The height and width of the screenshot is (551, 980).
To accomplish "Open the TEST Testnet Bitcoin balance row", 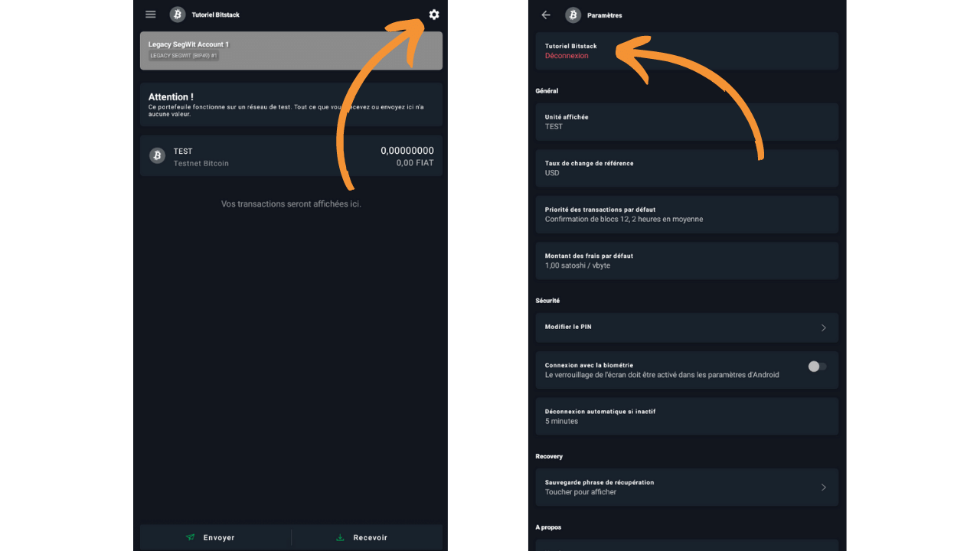I will [291, 155].
